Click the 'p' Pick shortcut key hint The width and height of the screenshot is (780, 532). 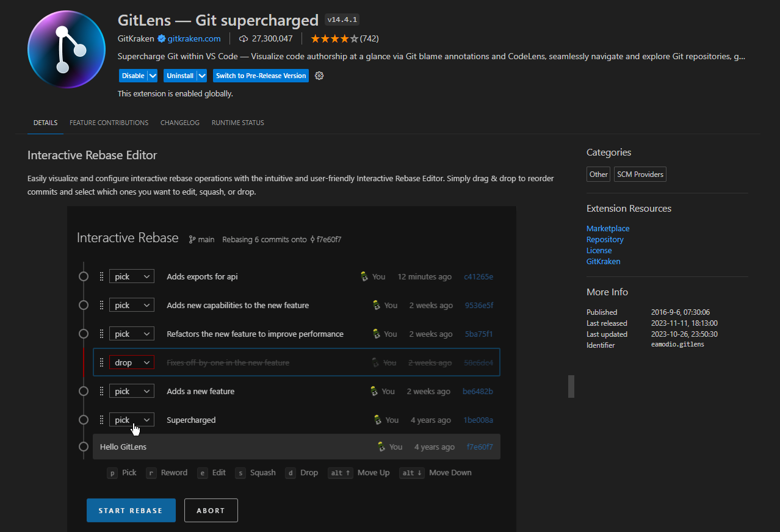point(112,473)
